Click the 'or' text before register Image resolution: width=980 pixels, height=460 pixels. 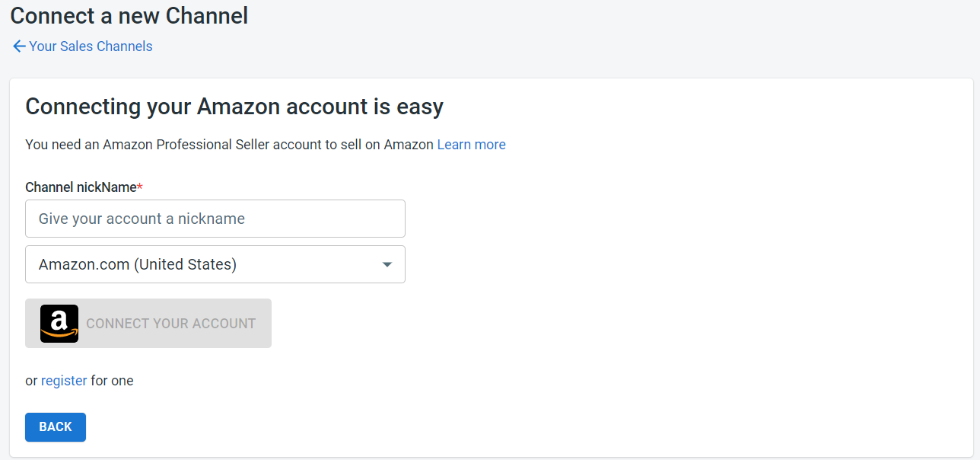(31, 381)
